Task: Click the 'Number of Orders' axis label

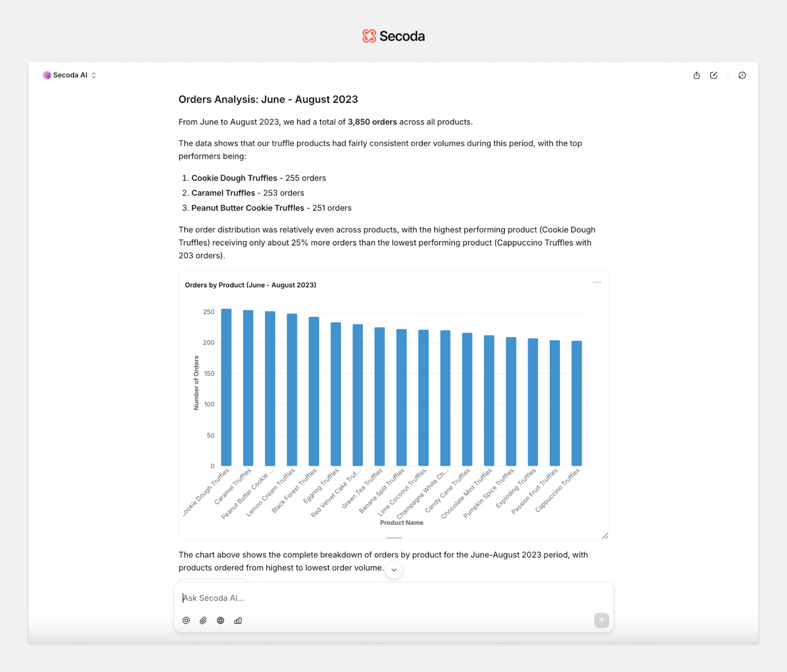Action: [196, 383]
